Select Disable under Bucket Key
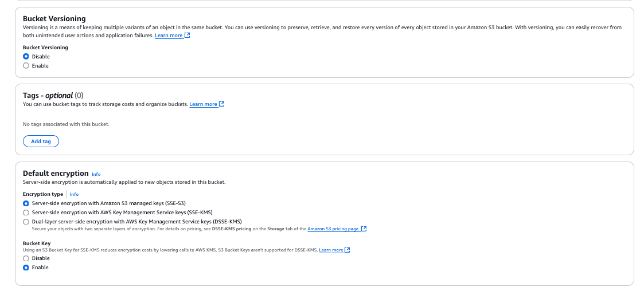This screenshot has height=287, width=644. pyautogui.click(x=26, y=258)
